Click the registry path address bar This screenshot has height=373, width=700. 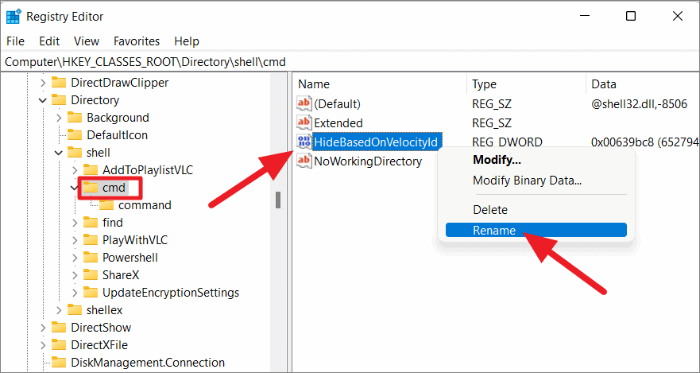click(350, 62)
